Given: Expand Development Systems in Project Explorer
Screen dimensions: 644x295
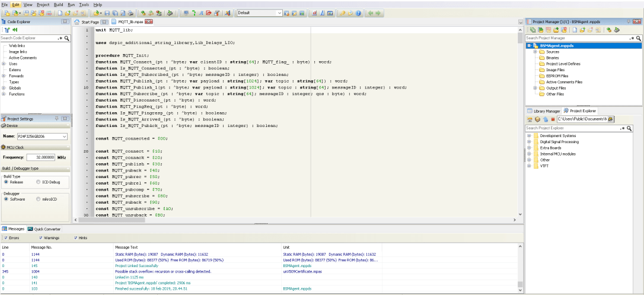Looking at the screenshot, I should pos(529,135).
